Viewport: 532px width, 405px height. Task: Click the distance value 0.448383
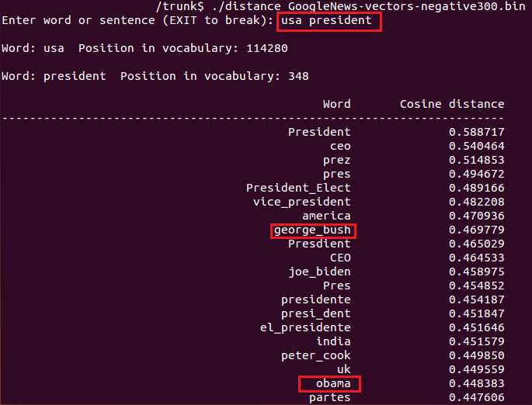click(476, 384)
